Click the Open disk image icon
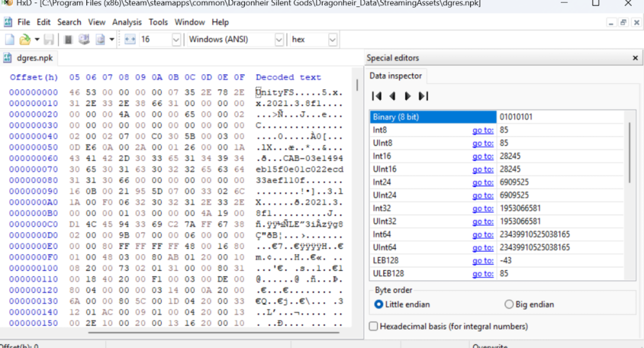 coord(100,39)
